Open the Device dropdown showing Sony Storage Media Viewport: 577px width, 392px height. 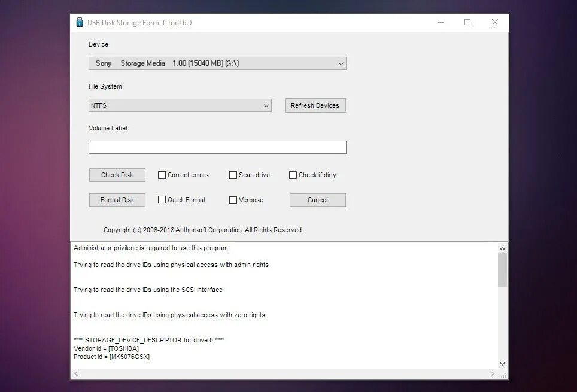pos(217,63)
